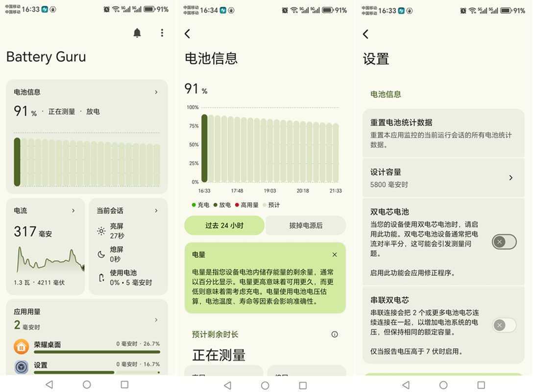This screenshot has width=534, height=392.
Task: Tap alarm icon in Battery Guru status bar
Action: point(107,9)
